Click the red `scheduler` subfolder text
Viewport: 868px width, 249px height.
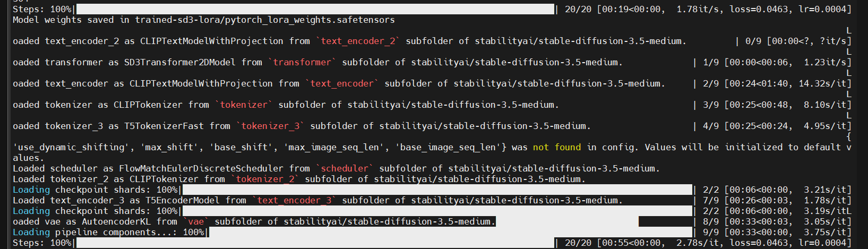point(345,169)
